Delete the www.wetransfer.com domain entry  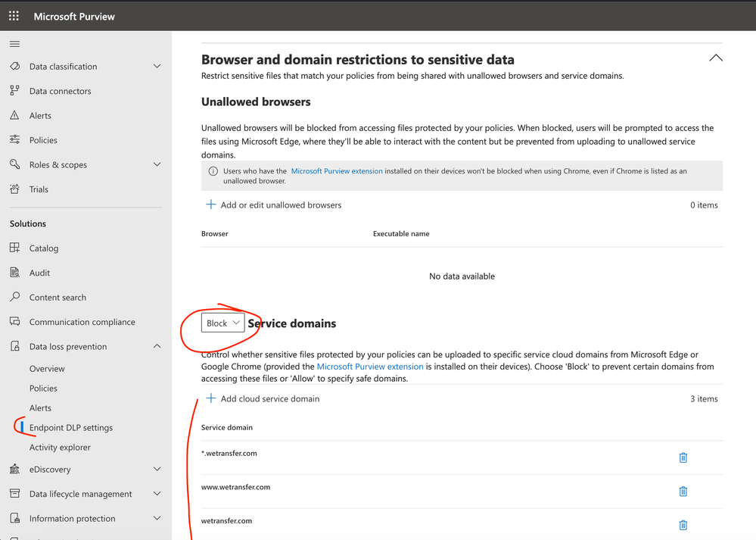point(683,492)
